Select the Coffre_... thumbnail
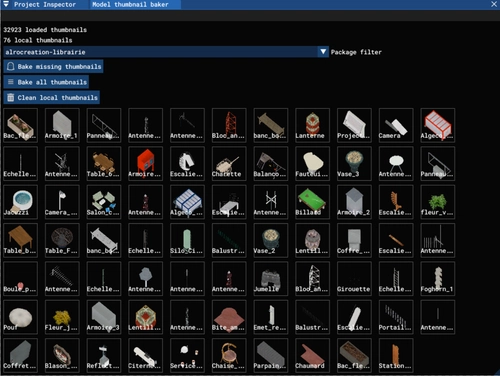Viewport: 500px width, 376px height. point(354,240)
